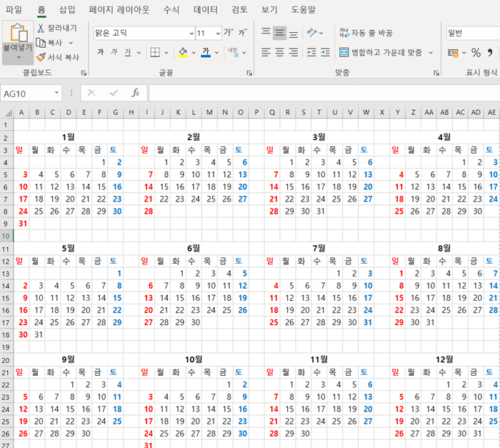Click the text orientation icon
Image resolution: width=500 pixels, height=448 pixels.
click(311, 33)
